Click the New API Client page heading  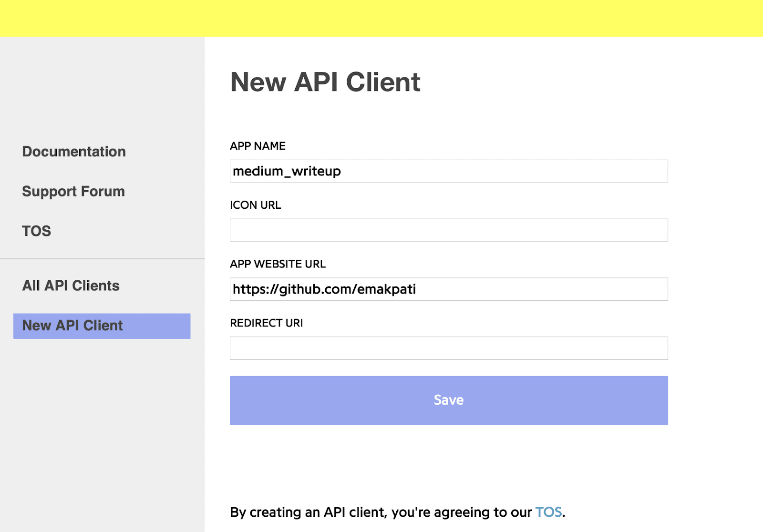(x=325, y=82)
